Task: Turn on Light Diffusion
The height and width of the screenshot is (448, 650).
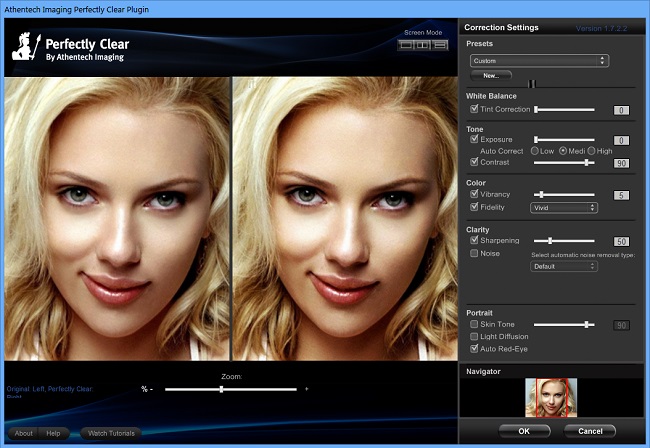Action: tap(474, 337)
